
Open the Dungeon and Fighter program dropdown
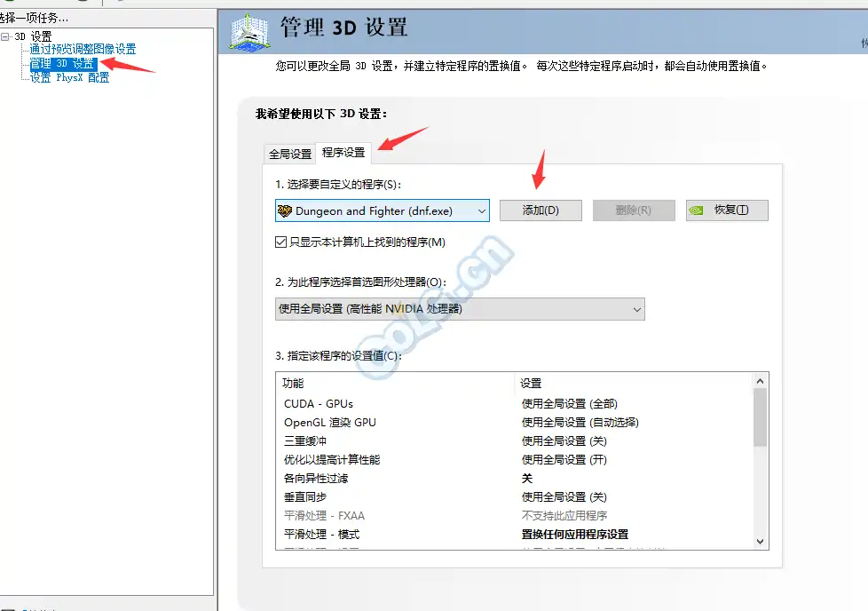click(382, 210)
